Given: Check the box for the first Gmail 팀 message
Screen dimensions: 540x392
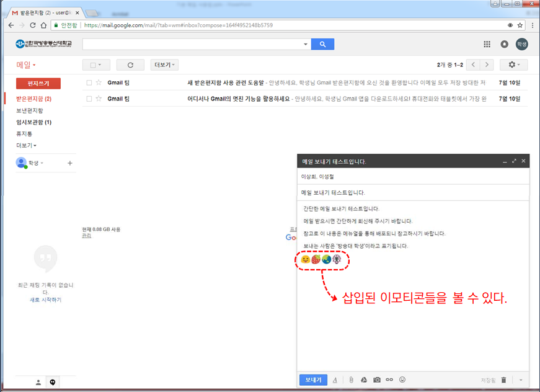Looking at the screenshot, I should 89,82.
